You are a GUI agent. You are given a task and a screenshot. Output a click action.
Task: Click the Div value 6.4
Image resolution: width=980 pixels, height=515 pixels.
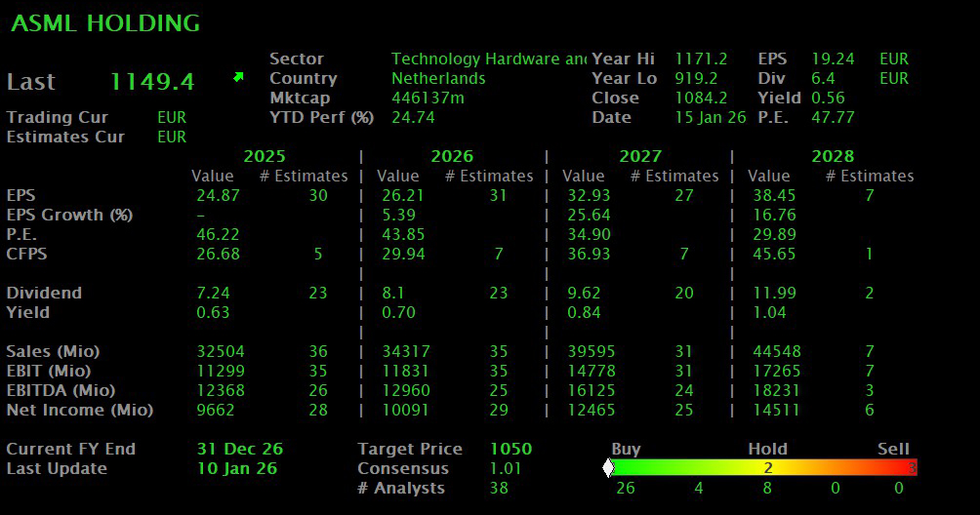[x=823, y=78]
